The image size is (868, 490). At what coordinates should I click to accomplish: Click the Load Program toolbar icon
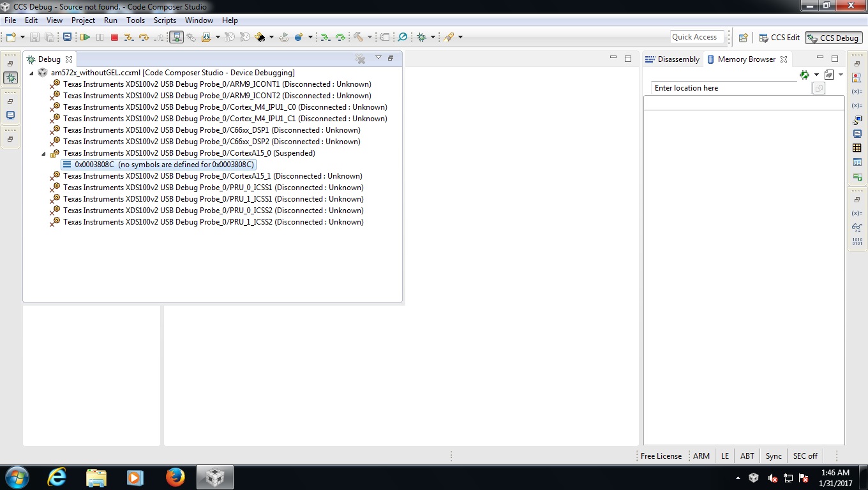tap(206, 37)
